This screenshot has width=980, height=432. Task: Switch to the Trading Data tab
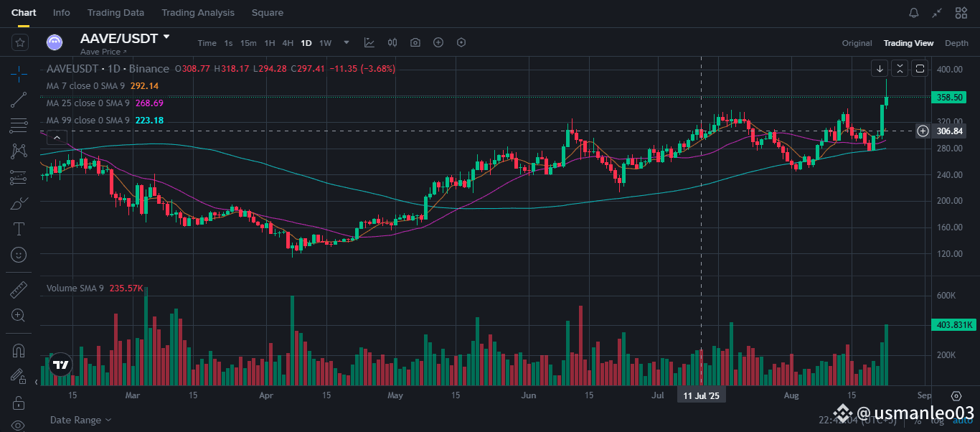pyautogui.click(x=116, y=13)
